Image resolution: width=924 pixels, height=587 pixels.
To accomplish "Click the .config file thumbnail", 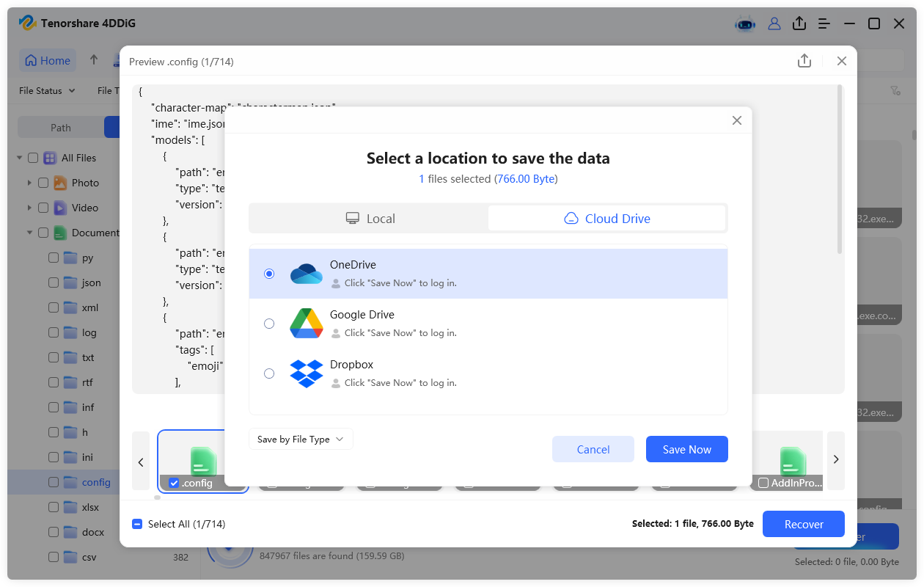I will click(203, 461).
